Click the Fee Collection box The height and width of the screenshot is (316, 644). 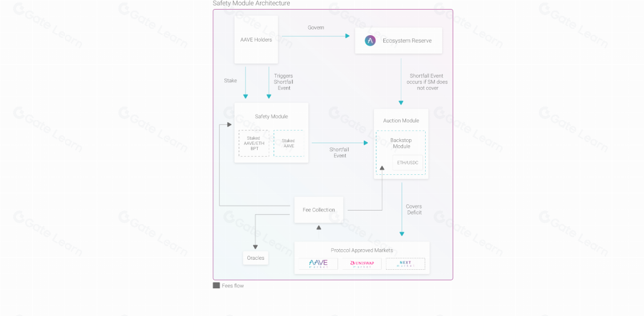[318, 210]
